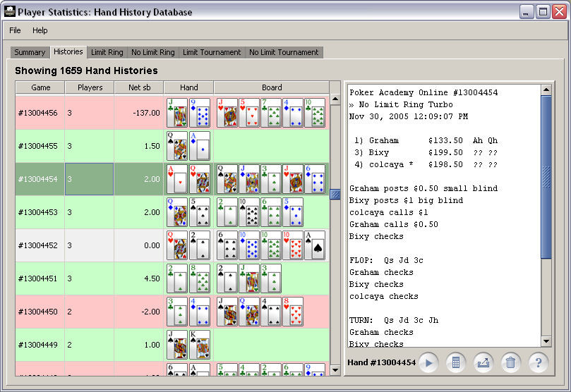571x392 pixels.
Task: Select hand row #13004453
Action: (173, 212)
